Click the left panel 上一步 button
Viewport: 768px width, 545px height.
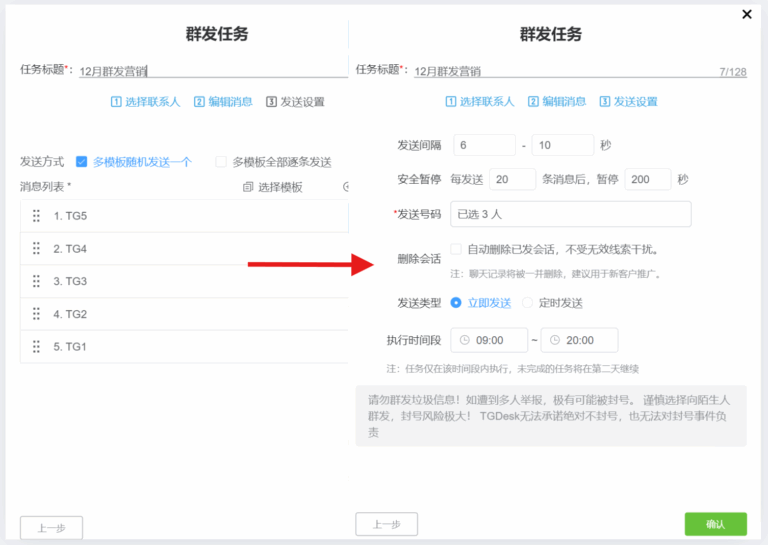(51, 528)
